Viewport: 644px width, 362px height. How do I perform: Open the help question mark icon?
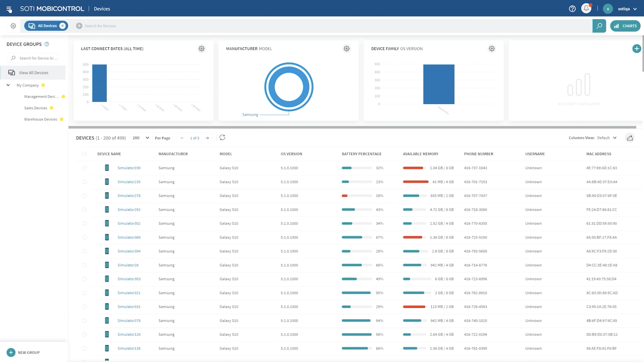click(572, 9)
